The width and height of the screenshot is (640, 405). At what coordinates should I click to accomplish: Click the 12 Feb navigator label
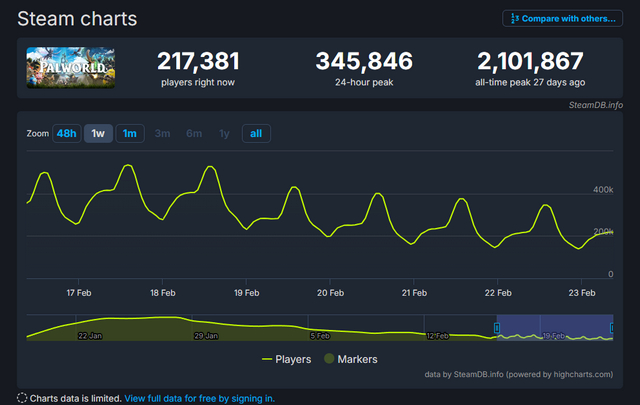click(437, 336)
